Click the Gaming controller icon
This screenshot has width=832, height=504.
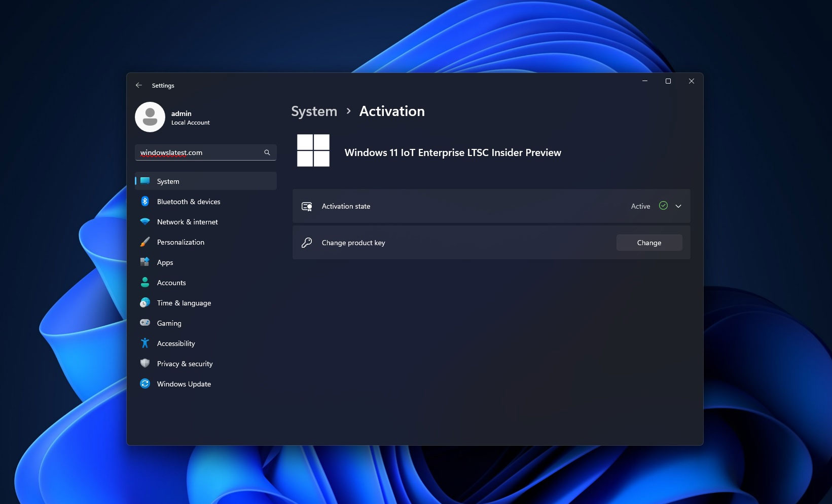pyautogui.click(x=145, y=323)
